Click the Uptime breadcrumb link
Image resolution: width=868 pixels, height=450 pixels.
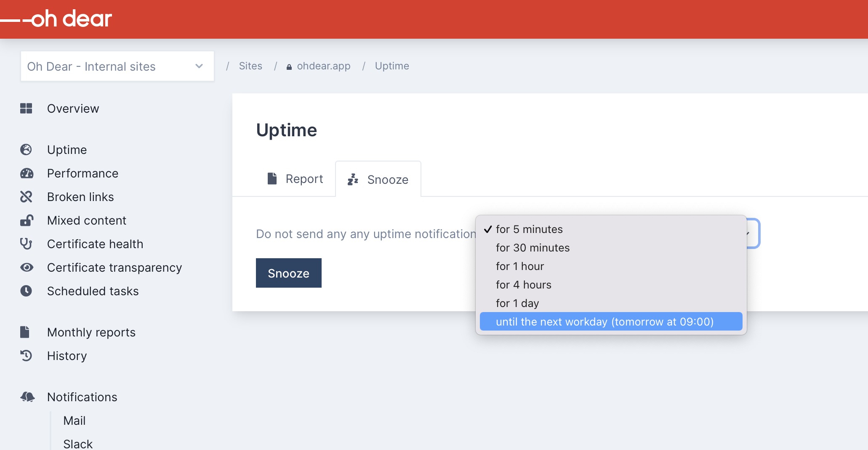[392, 66]
